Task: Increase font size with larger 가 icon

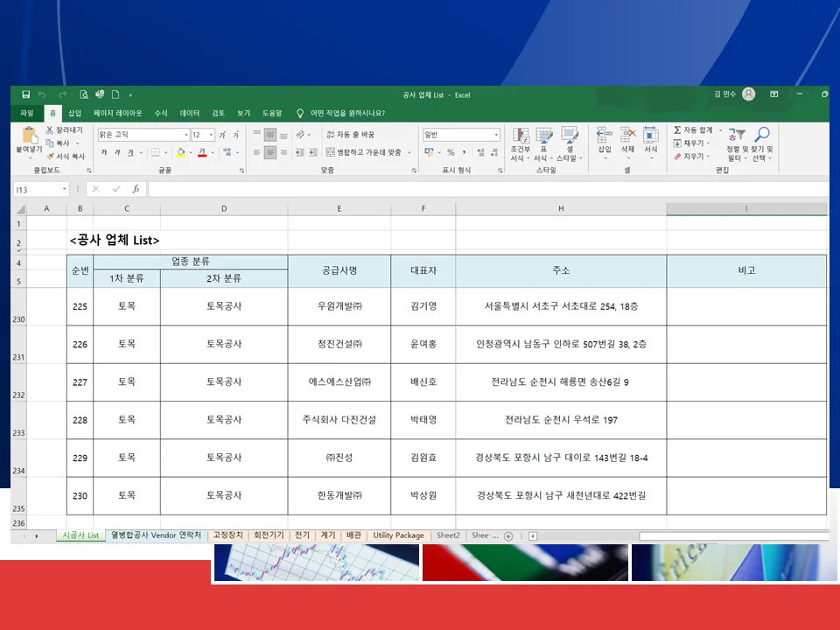Action: [222, 135]
